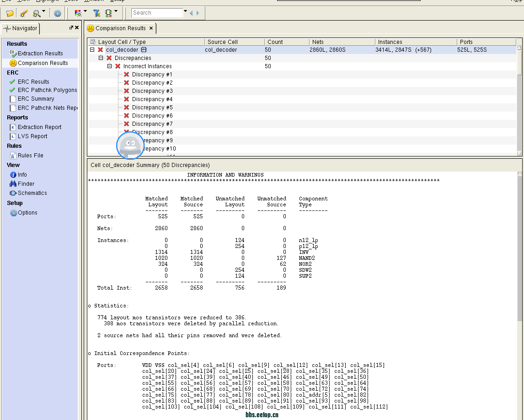Sort by Ports column header

tap(487, 42)
